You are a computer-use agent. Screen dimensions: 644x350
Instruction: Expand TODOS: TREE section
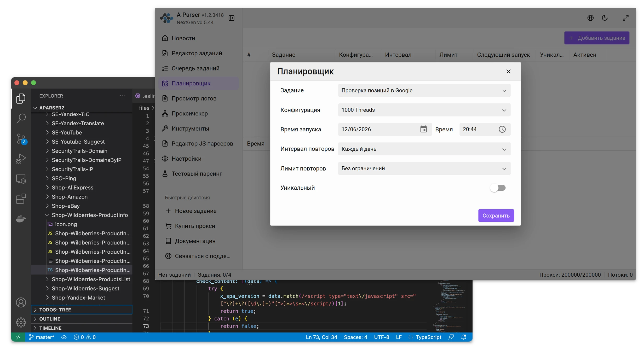coord(82,310)
